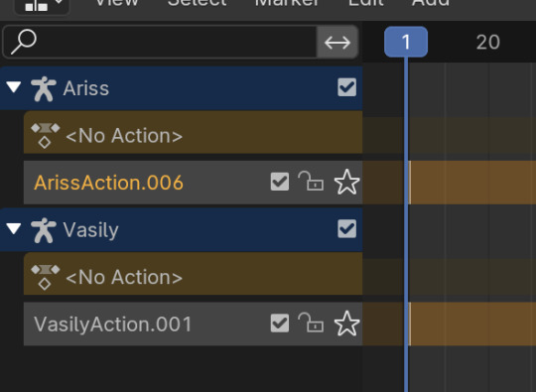Viewport: 536px width, 392px height.
Task: Mute the VasilyAction.001 track checkbox
Action: point(280,323)
